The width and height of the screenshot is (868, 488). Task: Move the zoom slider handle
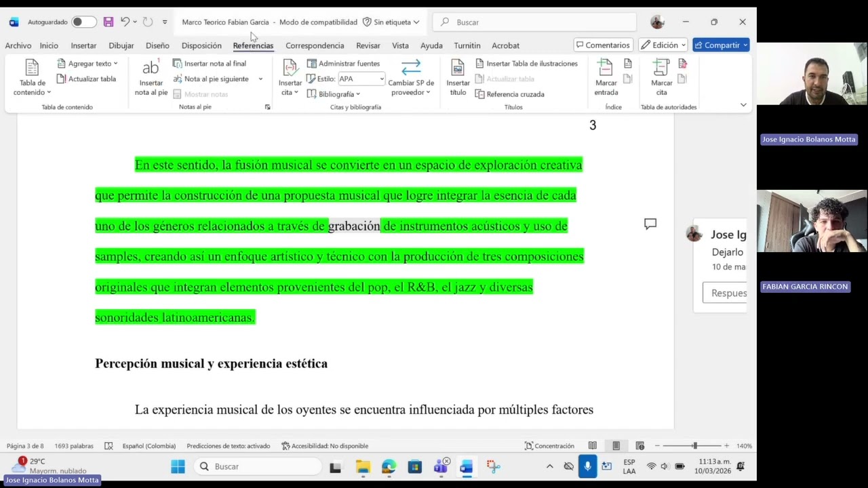point(694,446)
